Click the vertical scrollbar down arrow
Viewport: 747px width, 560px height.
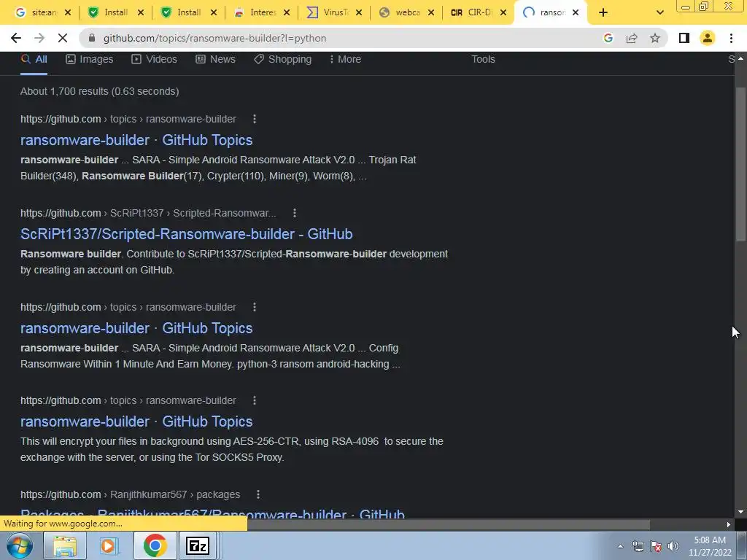[740, 512]
